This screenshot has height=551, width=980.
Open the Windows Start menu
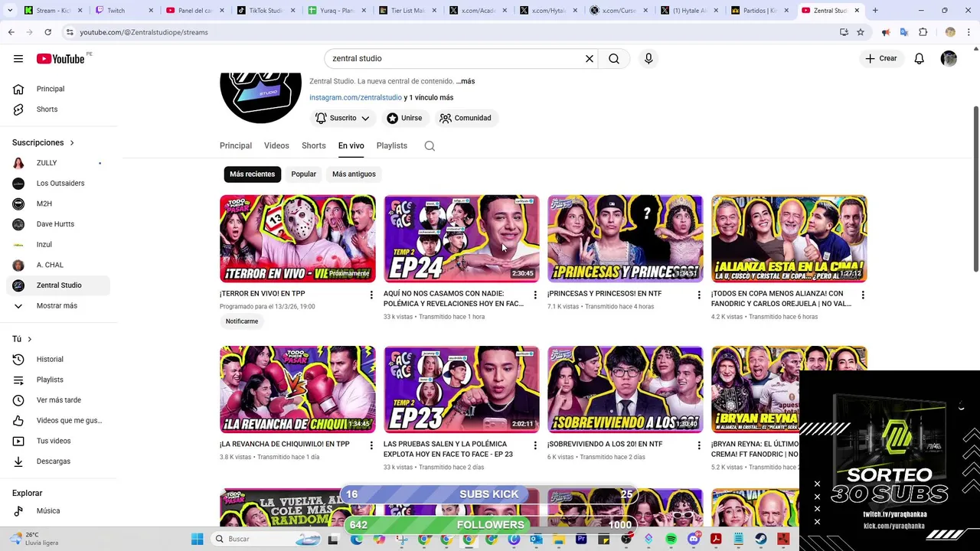click(197, 539)
